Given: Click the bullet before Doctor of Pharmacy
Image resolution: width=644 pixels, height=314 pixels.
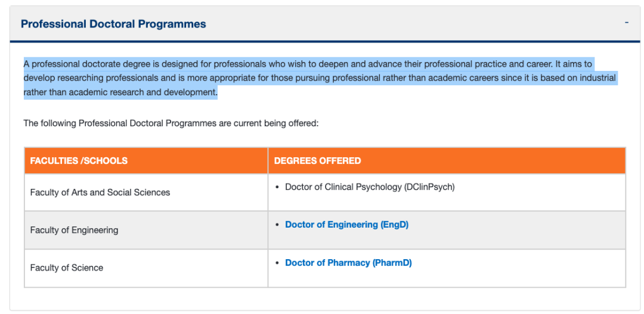Looking at the screenshot, I should 277,263.
